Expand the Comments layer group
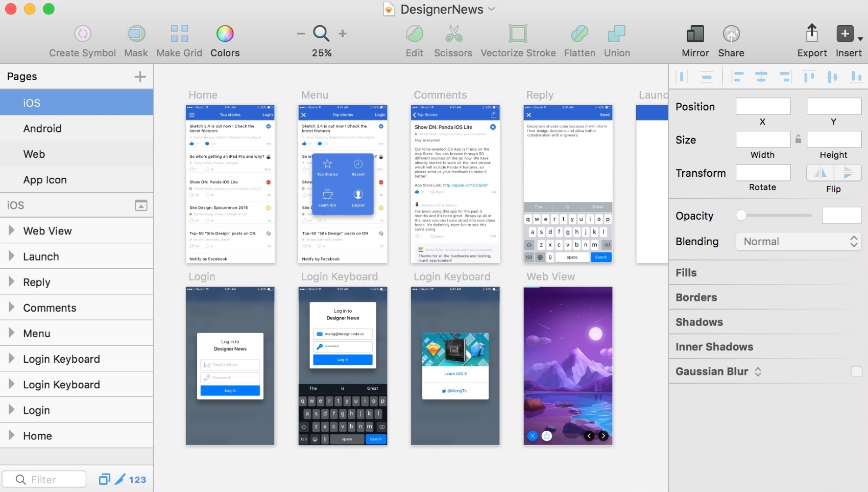868x492 pixels. 11,308
